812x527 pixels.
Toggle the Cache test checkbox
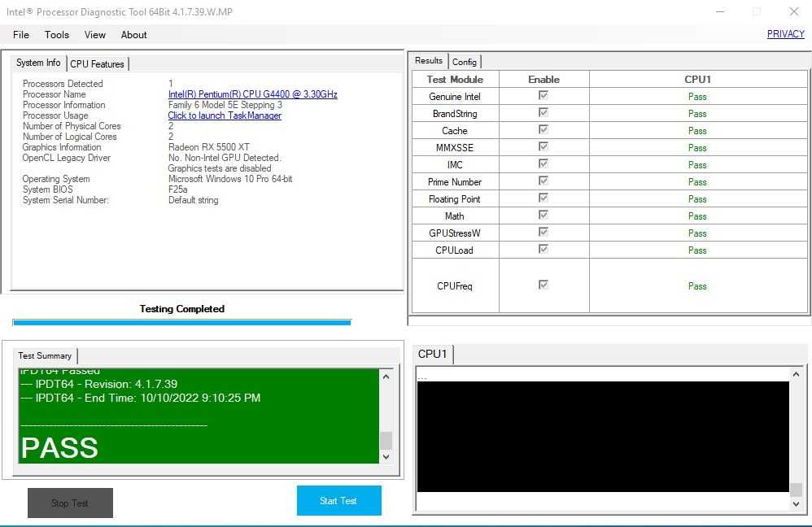pos(544,129)
